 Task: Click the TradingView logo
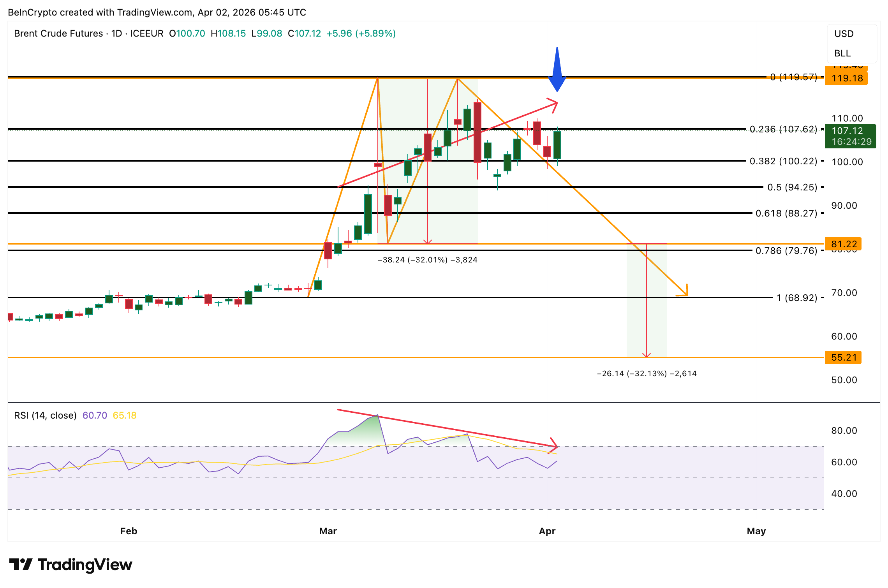click(x=70, y=565)
